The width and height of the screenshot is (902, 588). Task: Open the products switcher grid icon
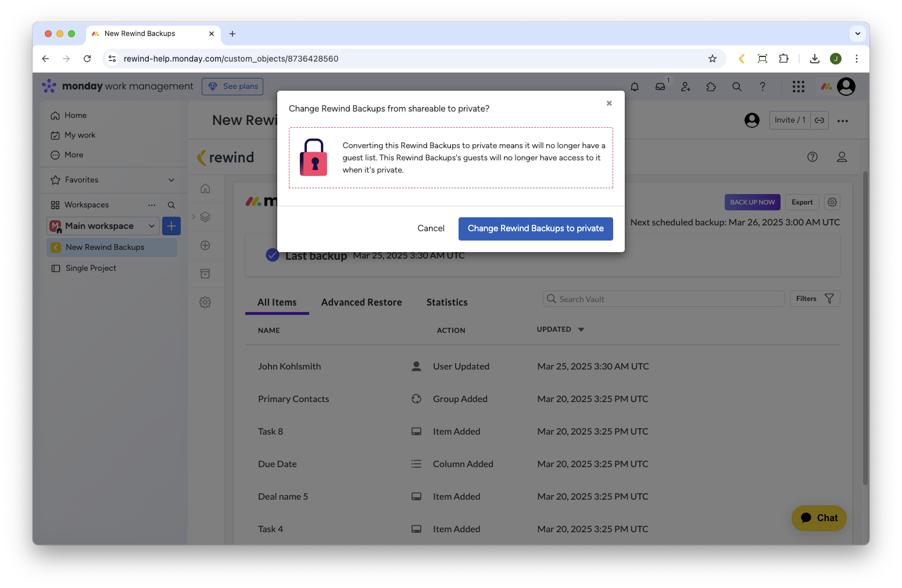coord(798,87)
